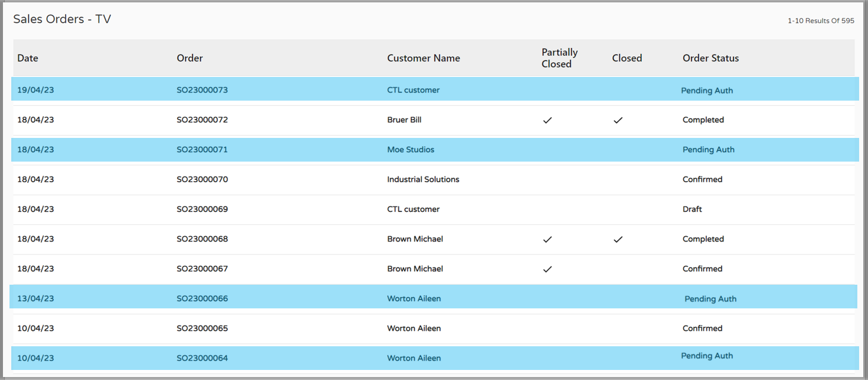Sort by the Order column header
The image size is (868, 380).
189,58
